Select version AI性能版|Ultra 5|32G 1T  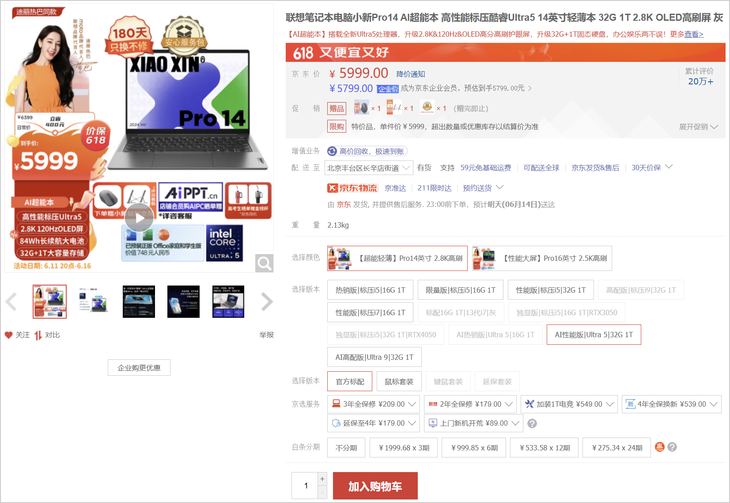pos(594,334)
